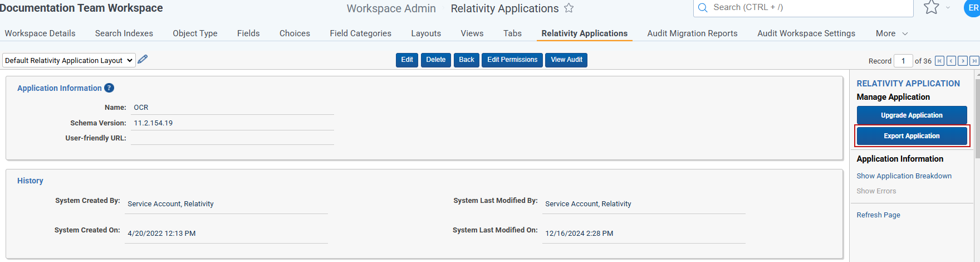This screenshot has width=980, height=262.
Task: Select the Choices tab
Action: click(295, 33)
